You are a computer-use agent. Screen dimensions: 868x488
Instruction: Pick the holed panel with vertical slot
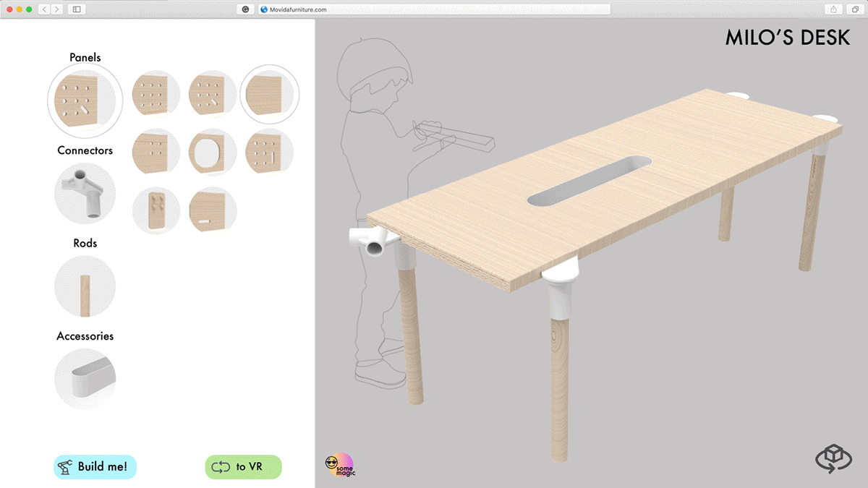pos(269,153)
